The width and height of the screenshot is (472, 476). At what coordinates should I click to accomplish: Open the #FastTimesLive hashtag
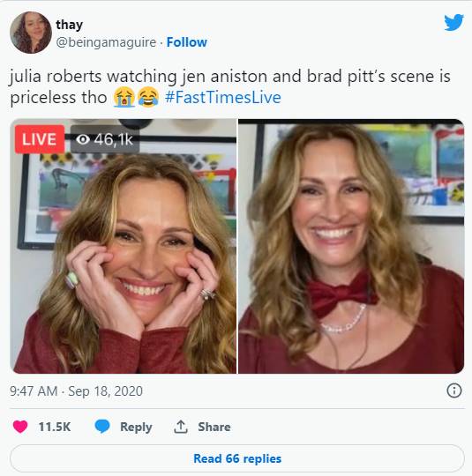[223, 98]
